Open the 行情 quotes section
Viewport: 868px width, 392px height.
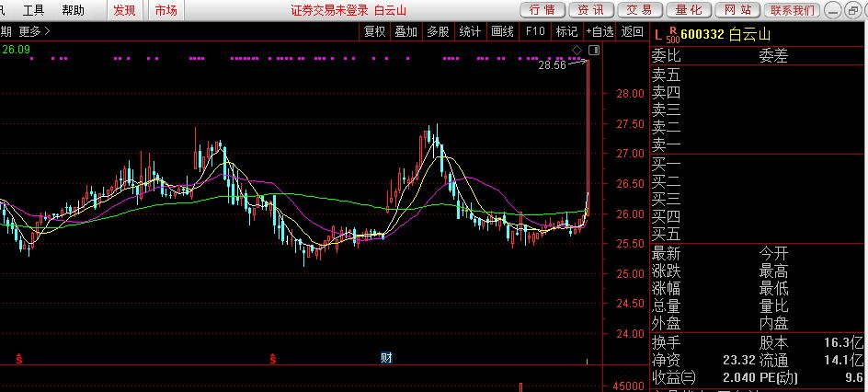tap(542, 10)
